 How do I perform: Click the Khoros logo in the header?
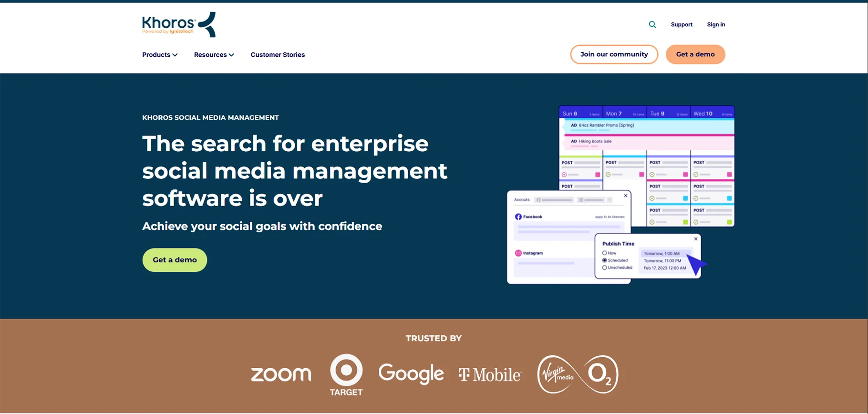(x=179, y=25)
